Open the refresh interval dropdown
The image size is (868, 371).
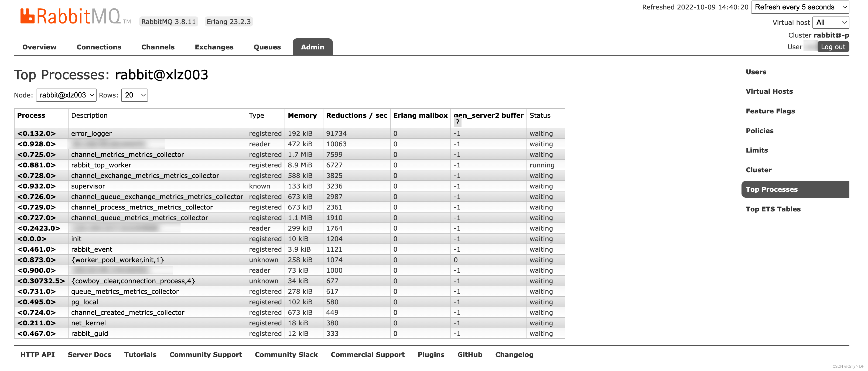pos(799,7)
